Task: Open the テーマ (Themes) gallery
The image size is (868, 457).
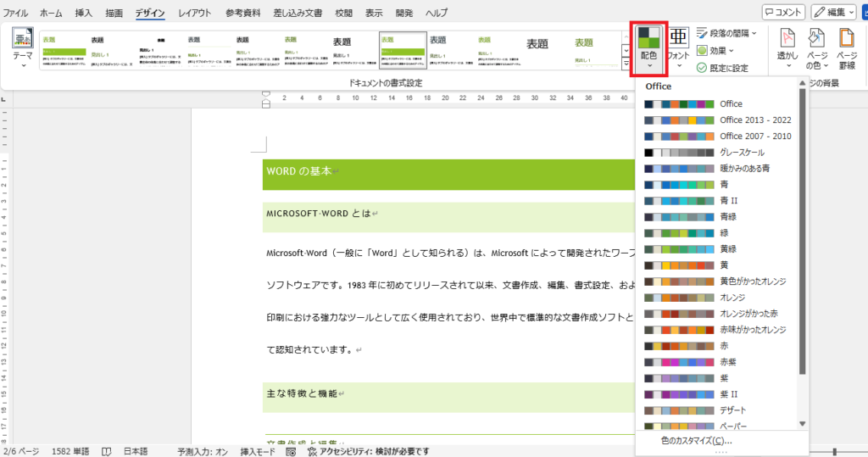Action: [23, 47]
